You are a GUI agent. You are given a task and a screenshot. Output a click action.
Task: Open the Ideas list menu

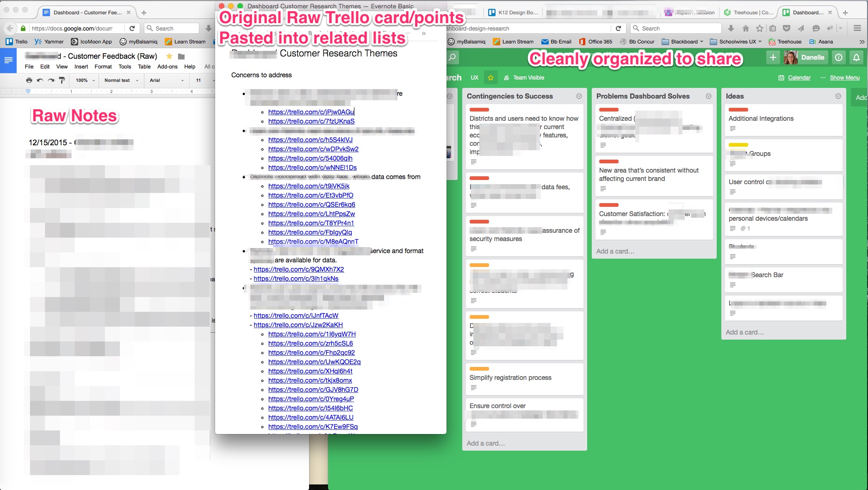point(838,96)
